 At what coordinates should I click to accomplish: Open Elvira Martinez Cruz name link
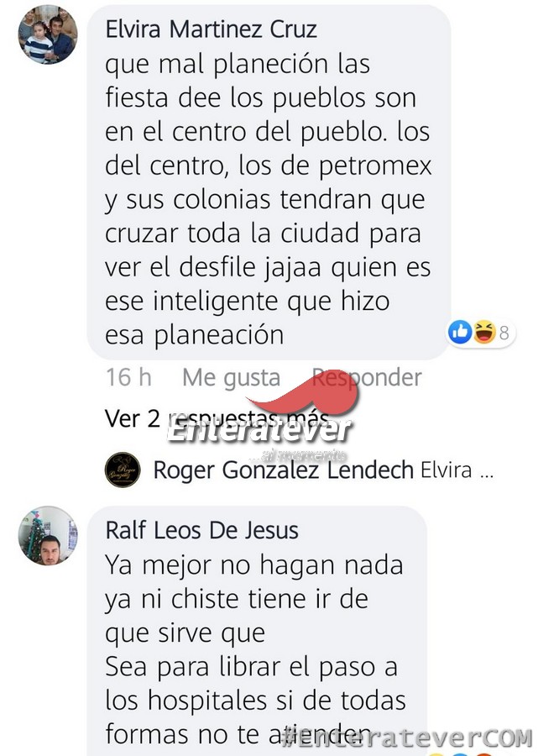point(211,29)
